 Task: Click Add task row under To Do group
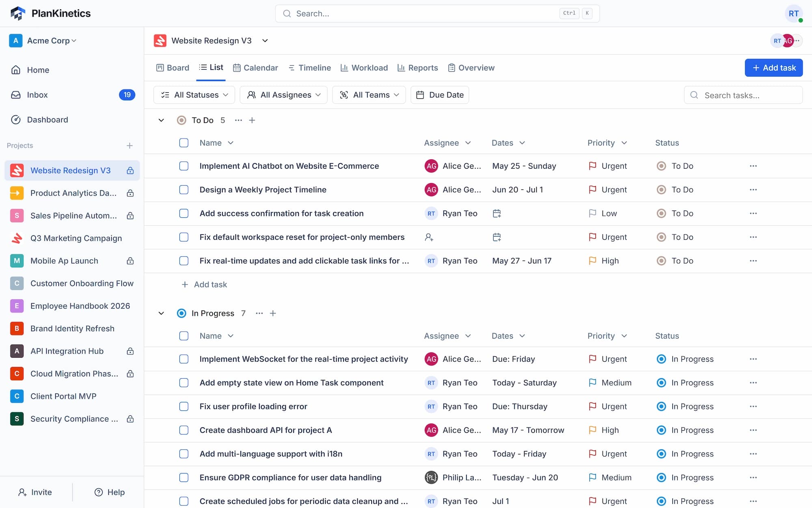point(204,284)
